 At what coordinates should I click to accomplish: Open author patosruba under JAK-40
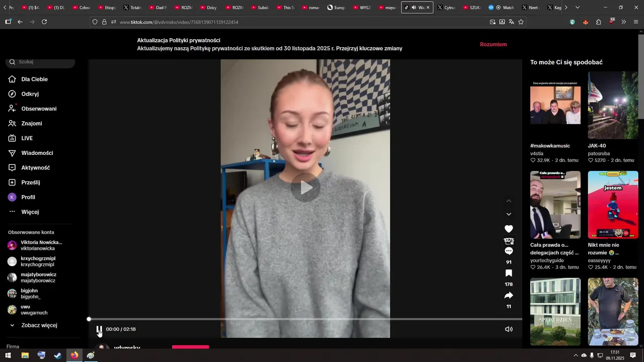[599, 153]
